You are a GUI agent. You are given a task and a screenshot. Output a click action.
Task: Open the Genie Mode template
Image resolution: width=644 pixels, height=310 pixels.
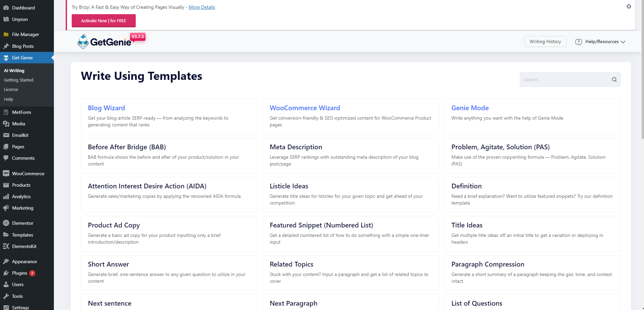[x=533, y=117]
